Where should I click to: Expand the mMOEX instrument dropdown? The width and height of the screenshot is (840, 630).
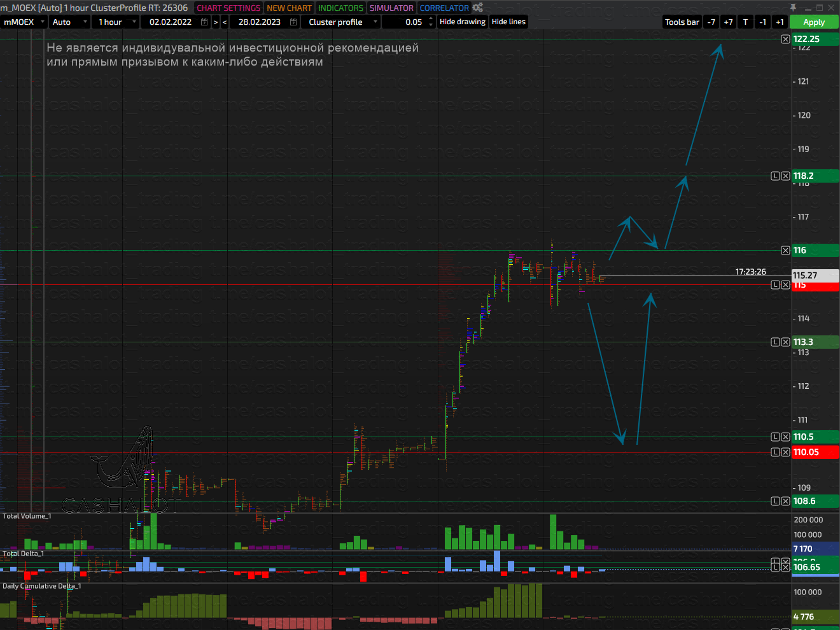[x=24, y=22]
